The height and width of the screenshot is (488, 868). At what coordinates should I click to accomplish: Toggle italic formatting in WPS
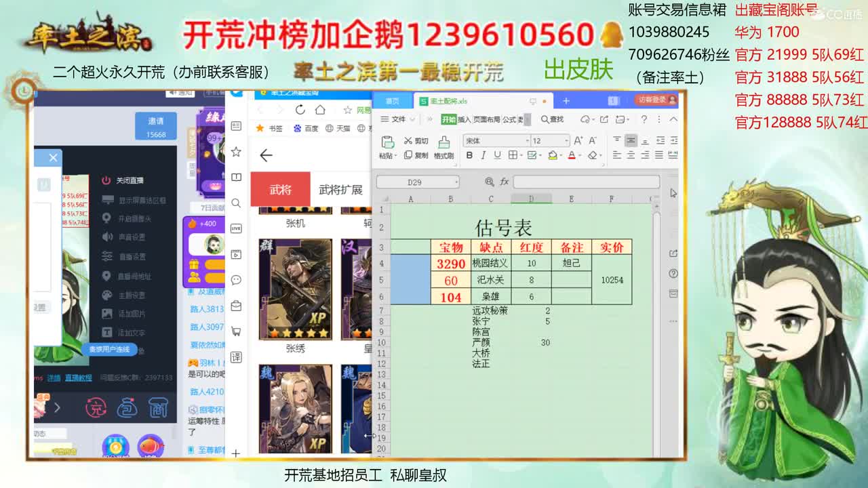point(483,155)
